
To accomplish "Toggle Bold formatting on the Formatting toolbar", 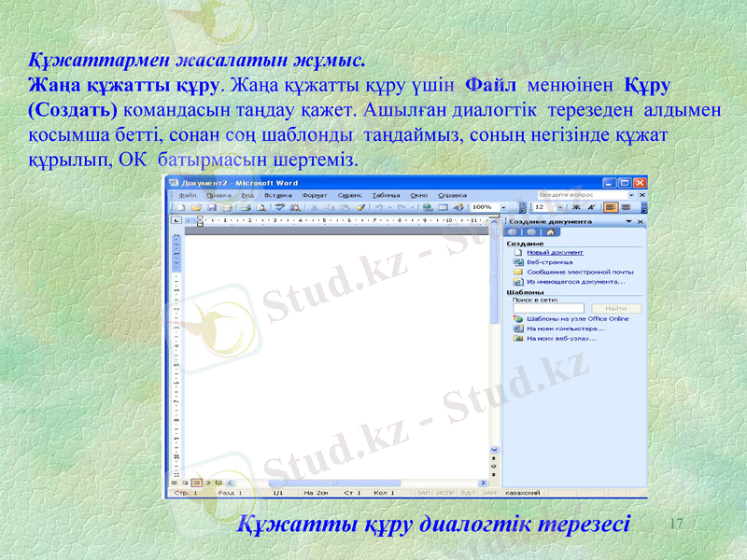I will (x=576, y=206).
